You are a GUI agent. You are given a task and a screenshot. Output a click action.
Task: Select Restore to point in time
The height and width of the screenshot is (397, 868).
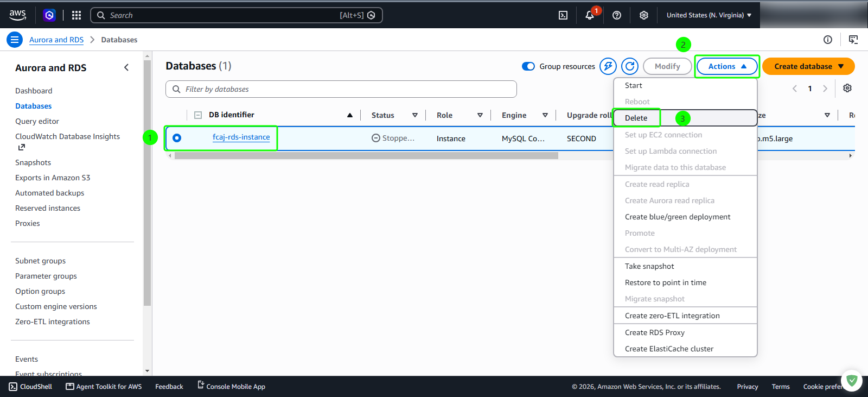tap(685, 282)
